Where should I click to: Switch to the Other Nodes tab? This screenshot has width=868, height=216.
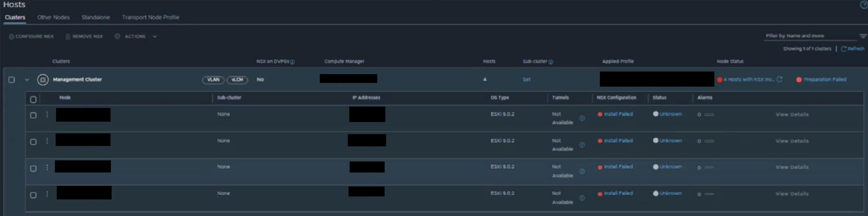click(x=53, y=17)
